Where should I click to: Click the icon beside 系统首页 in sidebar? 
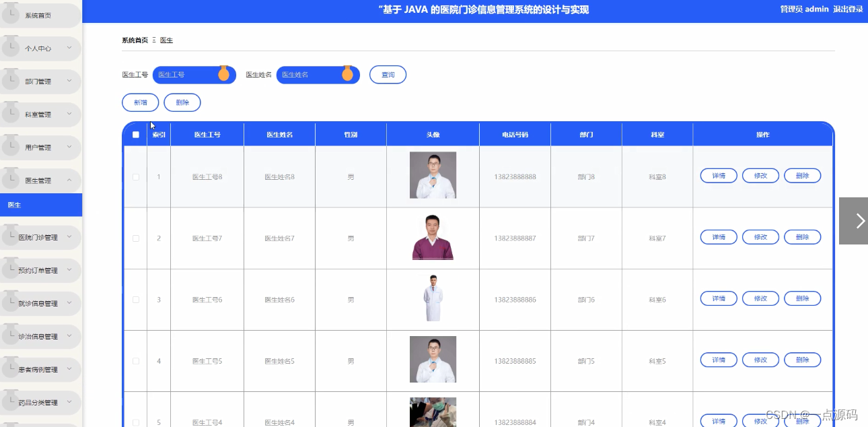[x=10, y=13]
